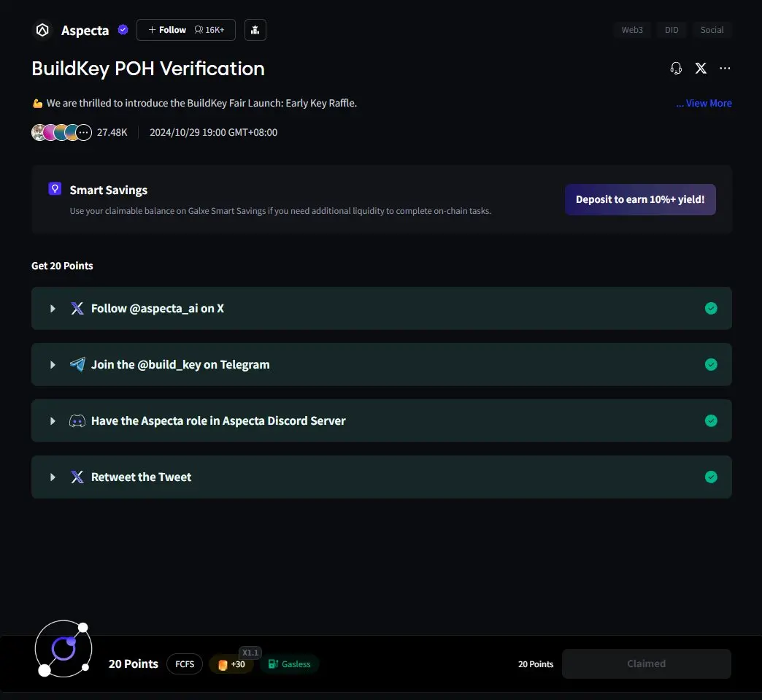The height and width of the screenshot is (700, 762).
Task: Open the leaderboard icon button beside Follow
Action: pyautogui.click(x=255, y=30)
